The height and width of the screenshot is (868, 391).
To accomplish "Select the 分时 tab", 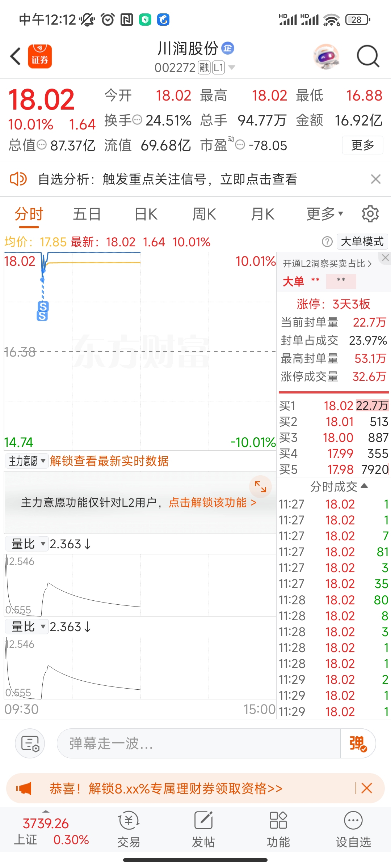I will [29, 214].
